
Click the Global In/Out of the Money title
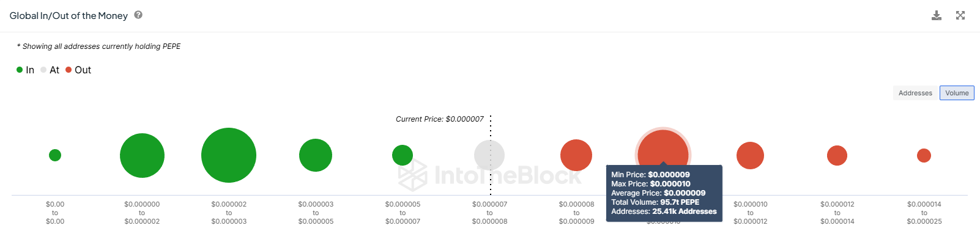click(69, 15)
